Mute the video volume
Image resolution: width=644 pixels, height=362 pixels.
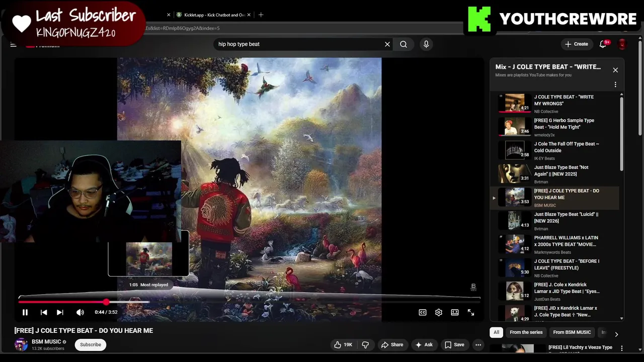click(x=80, y=312)
